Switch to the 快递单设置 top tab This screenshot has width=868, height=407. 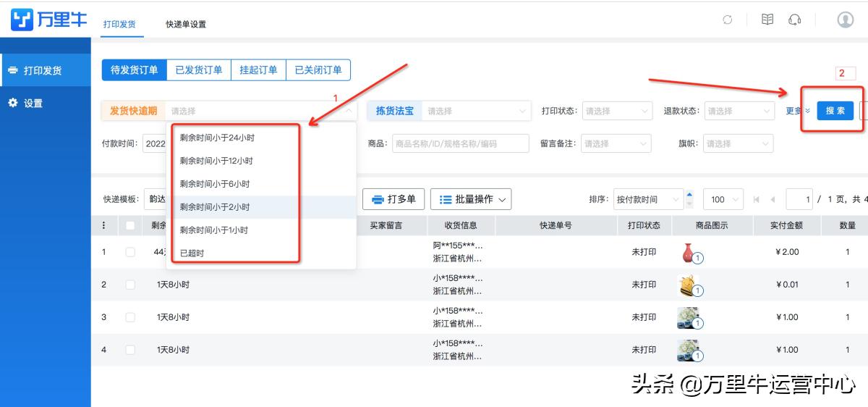point(186,24)
